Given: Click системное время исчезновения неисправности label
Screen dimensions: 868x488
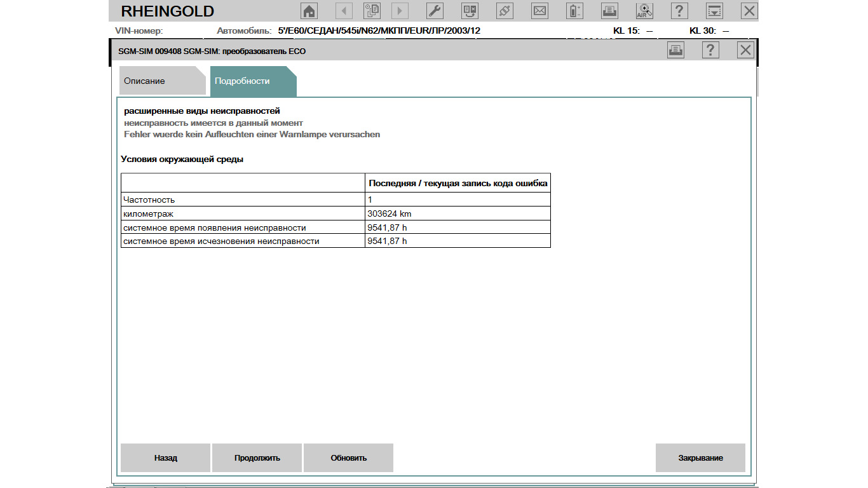Looking at the screenshot, I should pyautogui.click(x=221, y=241).
